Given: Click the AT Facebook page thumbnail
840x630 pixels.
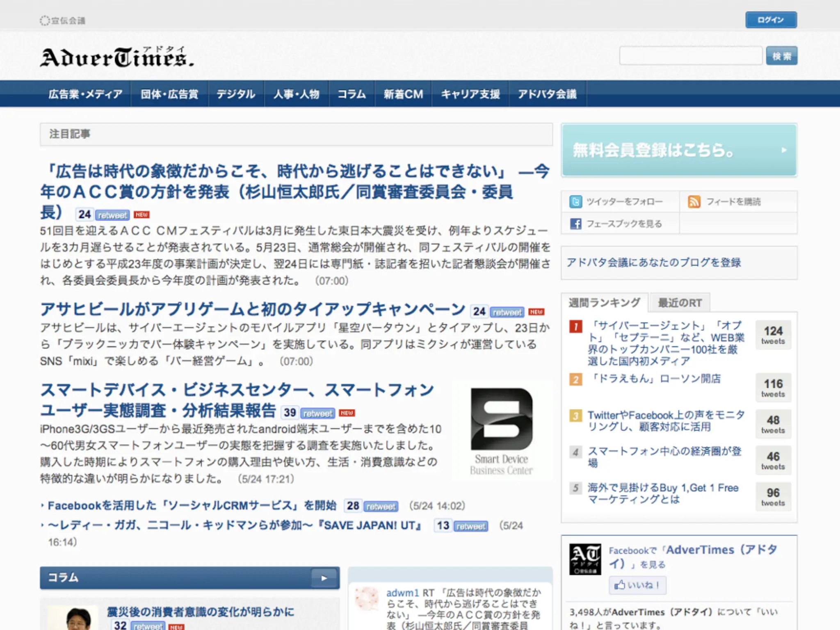Looking at the screenshot, I should (585, 559).
